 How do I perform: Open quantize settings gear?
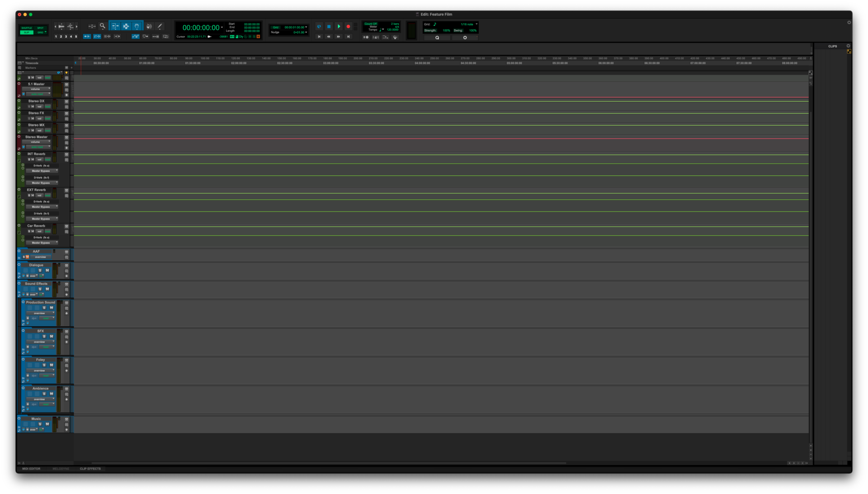coord(465,38)
